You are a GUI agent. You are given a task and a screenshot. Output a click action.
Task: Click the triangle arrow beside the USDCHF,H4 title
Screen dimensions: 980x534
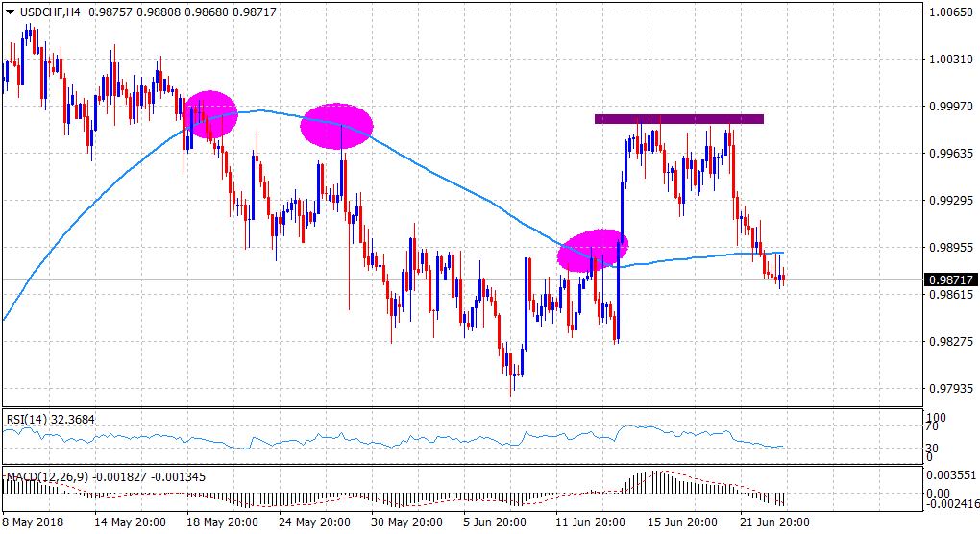click(10, 12)
